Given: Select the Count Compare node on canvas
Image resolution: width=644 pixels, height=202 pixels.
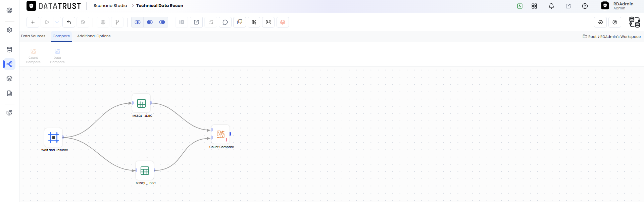Looking at the screenshot, I should point(220,134).
